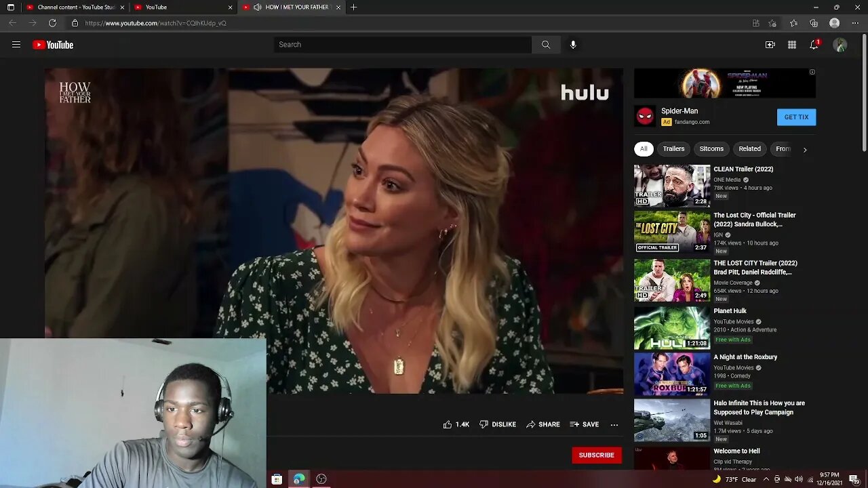Open Microsoft Store in the taskbar
Viewport: 868px width, 488px height.
[277, 479]
